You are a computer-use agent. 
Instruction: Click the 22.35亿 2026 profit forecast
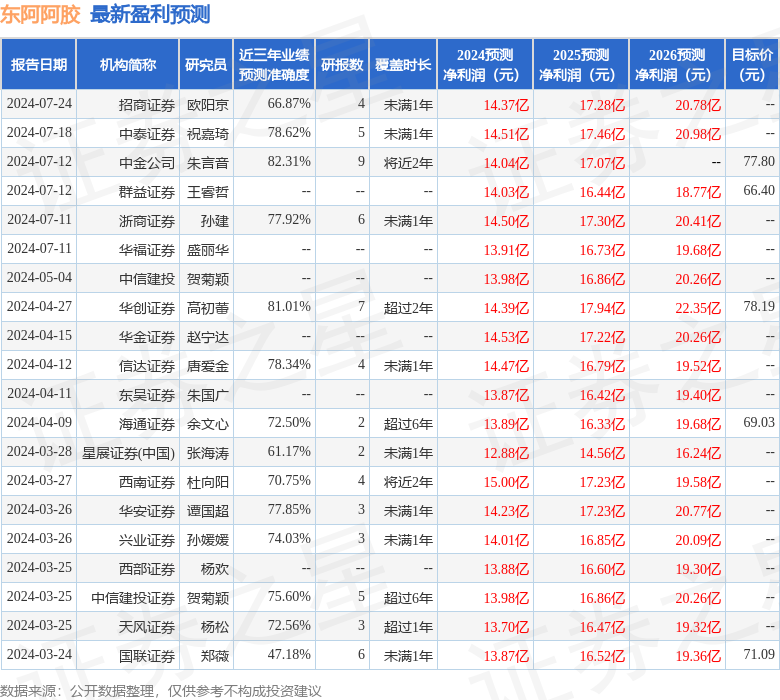coord(698,308)
